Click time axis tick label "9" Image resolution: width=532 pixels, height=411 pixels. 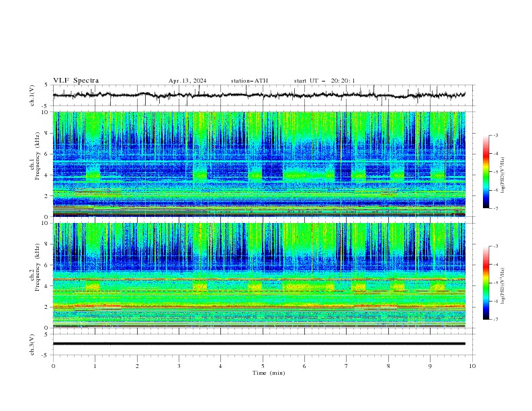coord(430,366)
